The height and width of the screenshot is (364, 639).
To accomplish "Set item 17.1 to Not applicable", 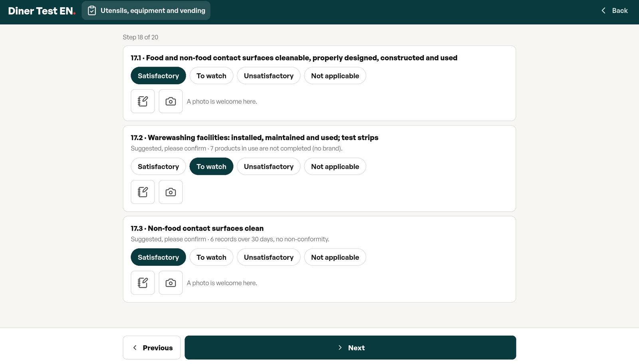I will [x=335, y=76].
